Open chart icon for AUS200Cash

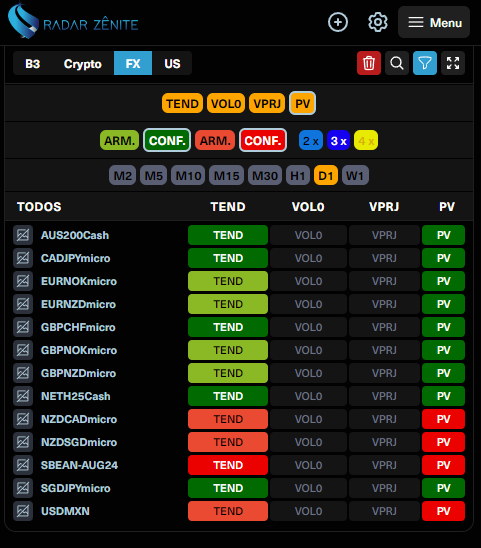pyautogui.click(x=23, y=235)
